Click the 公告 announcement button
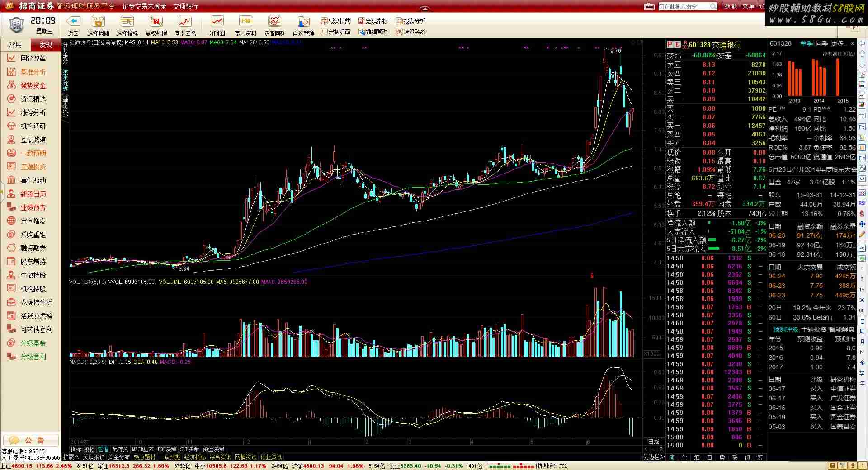The width and height of the screenshot is (868, 470). click(x=31, y=440)
